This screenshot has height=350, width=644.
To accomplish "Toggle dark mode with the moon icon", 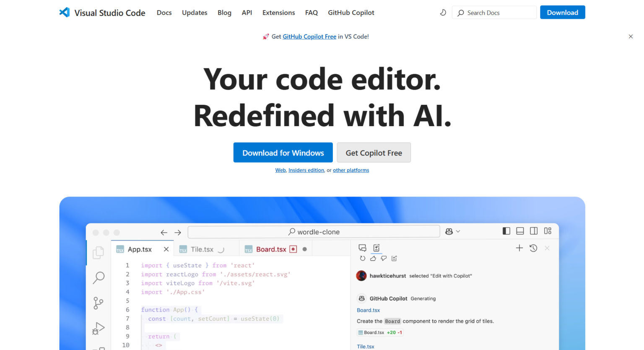I will [443, 13].
